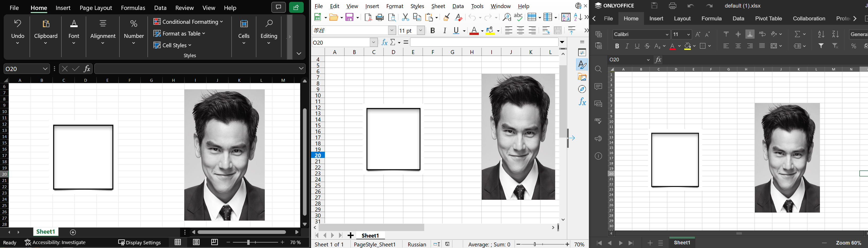The image size is (868, 248).
Task: Select the Clone Formatting tool in LibreOffice
Action: pyautogui.click(x=446, y=17)
